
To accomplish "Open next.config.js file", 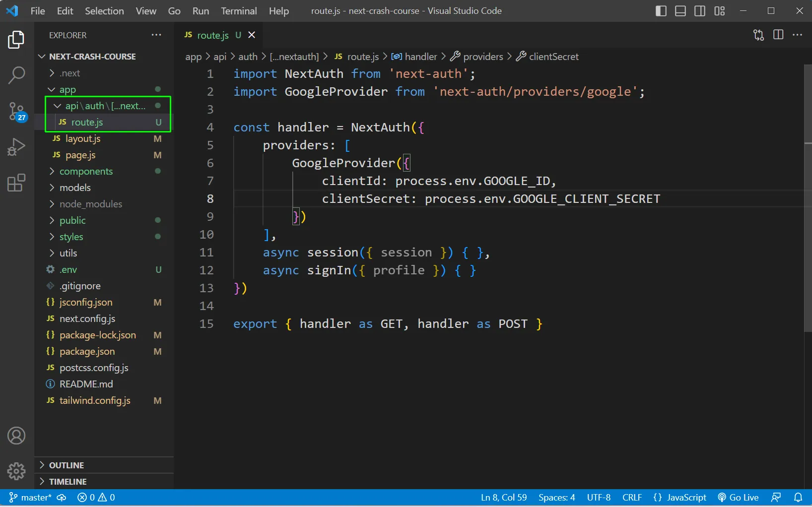I will point(104,318).
